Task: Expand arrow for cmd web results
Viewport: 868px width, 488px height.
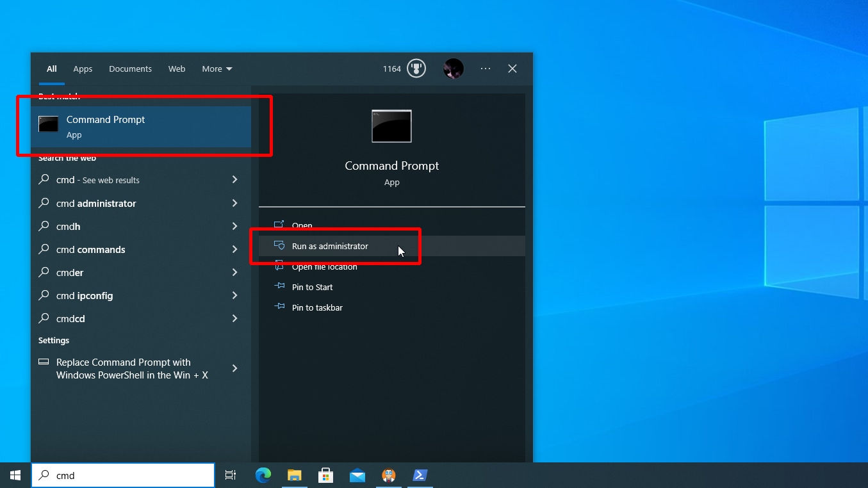Action: (x=235, y=180)
